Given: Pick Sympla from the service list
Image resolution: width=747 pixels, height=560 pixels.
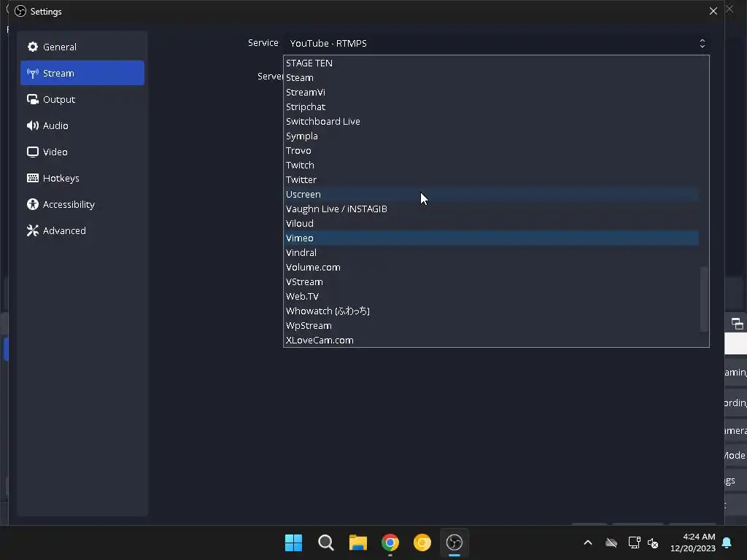Looking at the screenshot, I should point(492,136).
